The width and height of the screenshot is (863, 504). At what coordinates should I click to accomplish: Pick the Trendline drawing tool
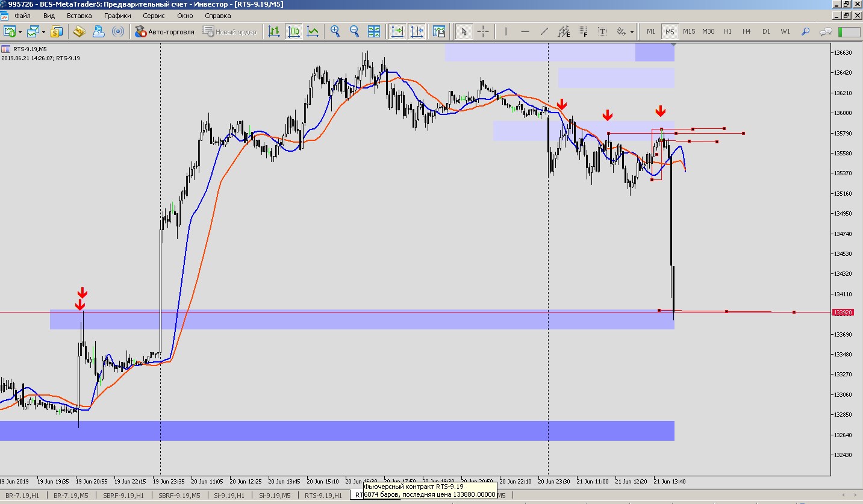[544, 31]
